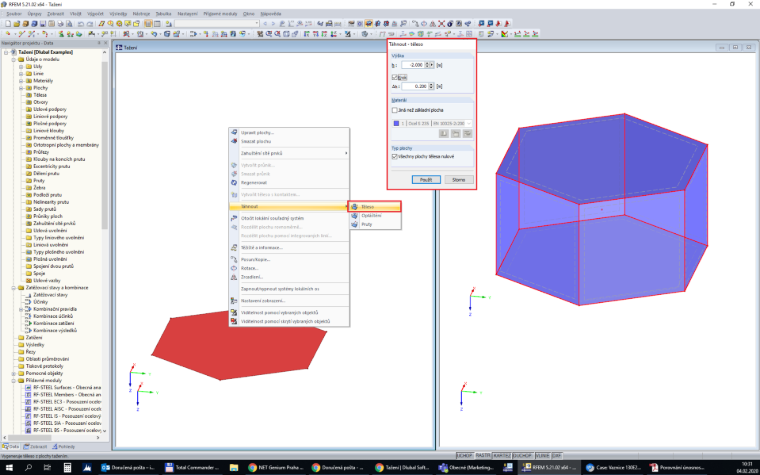The width and height of the screenshot is (760, 475).
Task: Click new material folder icon in dialog
Action: coord(456,134)
